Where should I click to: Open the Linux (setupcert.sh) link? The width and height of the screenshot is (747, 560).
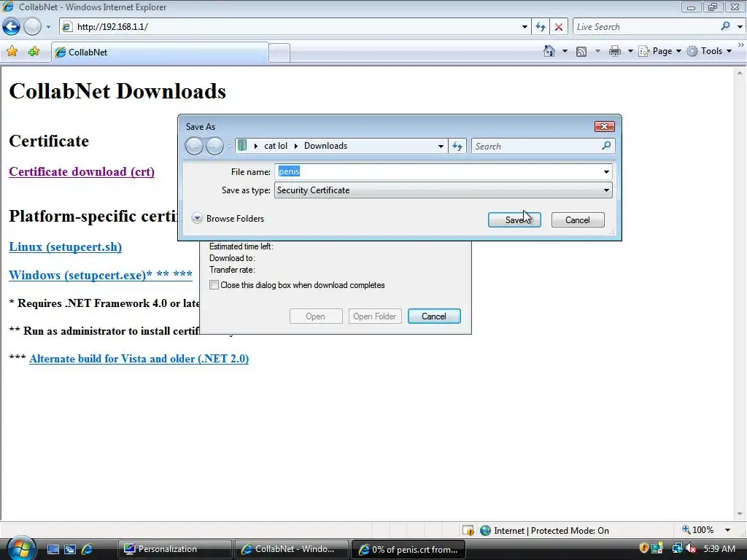[x=65, y=246]
